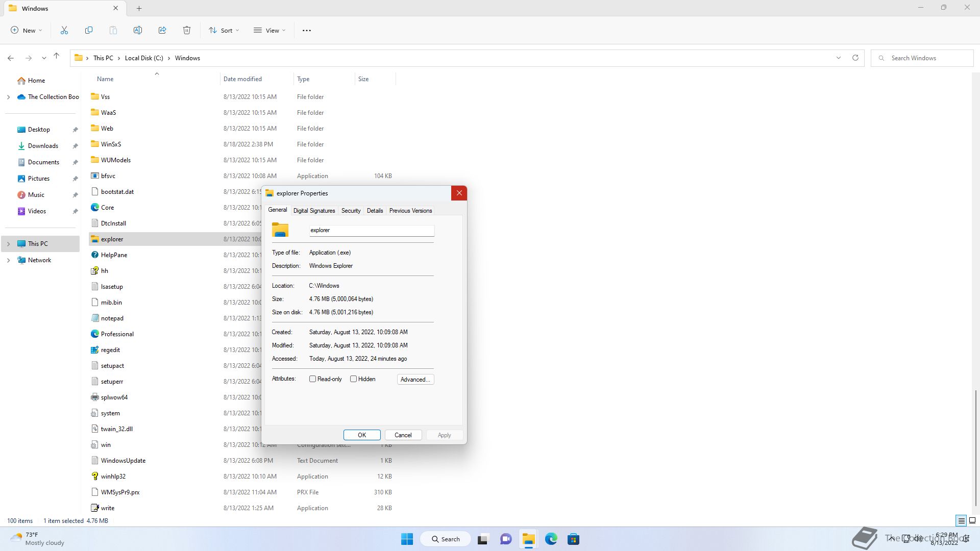980x551 pixels.
Task: Go forward with the right arrow
Action: tap(29, 58)
